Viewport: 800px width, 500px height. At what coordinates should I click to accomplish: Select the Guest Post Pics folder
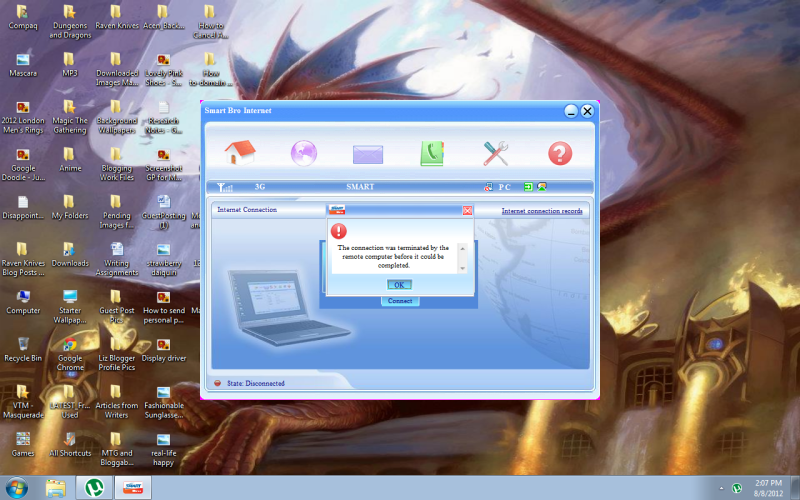pos(117,307)
